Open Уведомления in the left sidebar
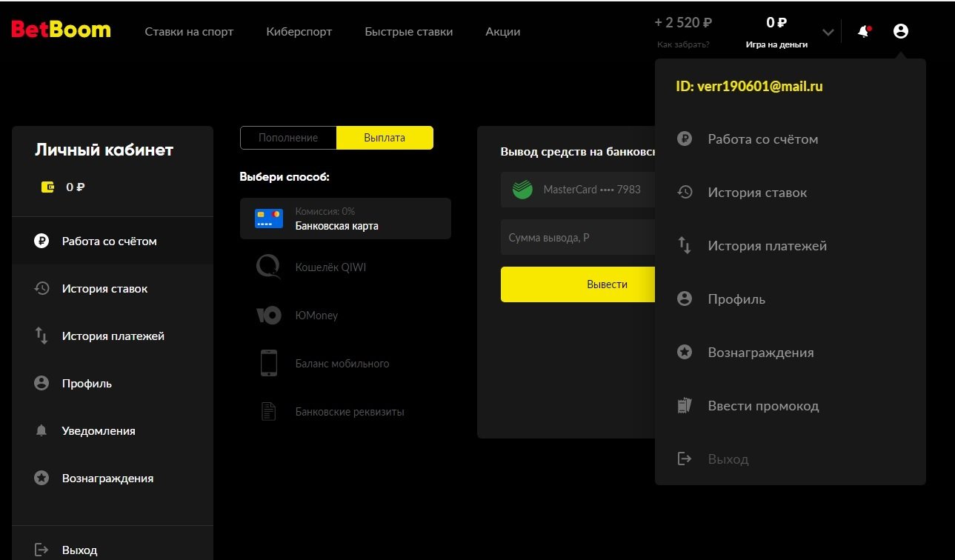The height and width of the screenshot is (560, 955). (x=99, y=431)
